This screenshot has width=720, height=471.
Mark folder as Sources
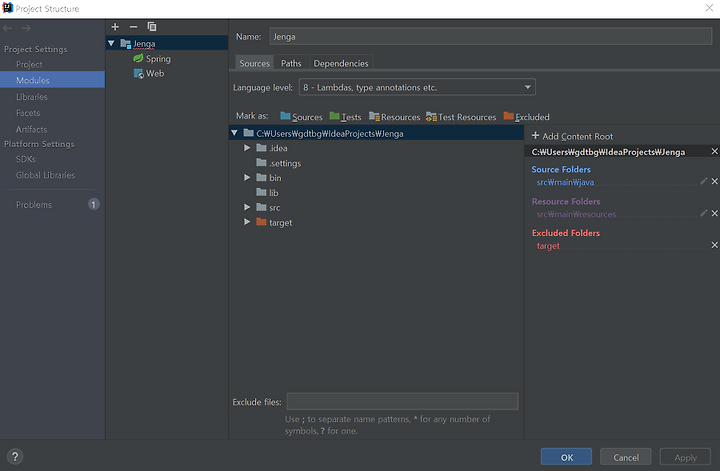[301, 117]
